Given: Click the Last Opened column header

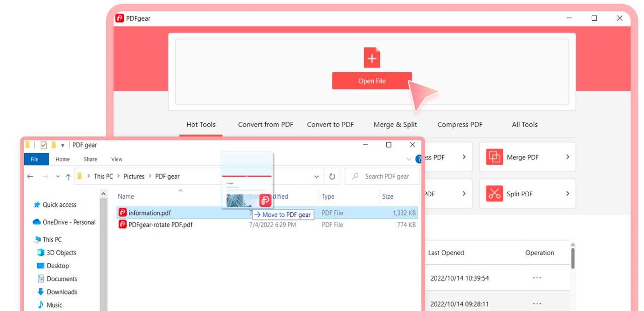Looking at the screenshot, I should click(x=446, y=253).
